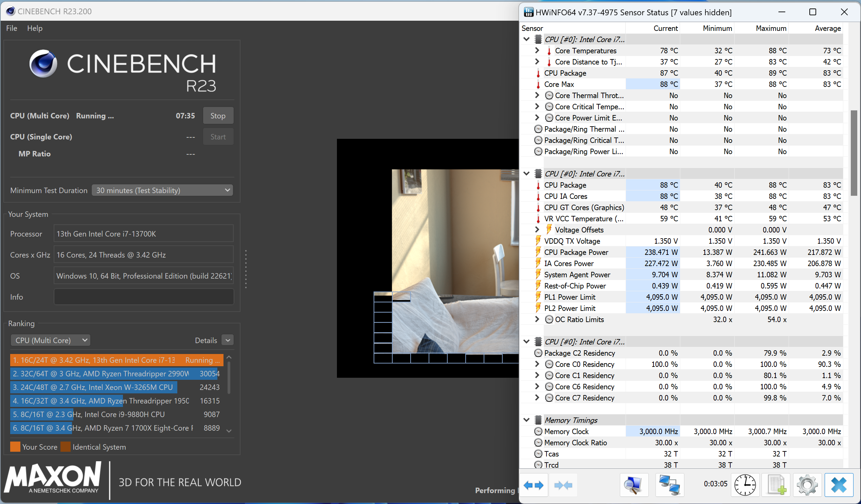Expand the Core C7 Residency row
The image size is (861, 504).
pos(537,398)
